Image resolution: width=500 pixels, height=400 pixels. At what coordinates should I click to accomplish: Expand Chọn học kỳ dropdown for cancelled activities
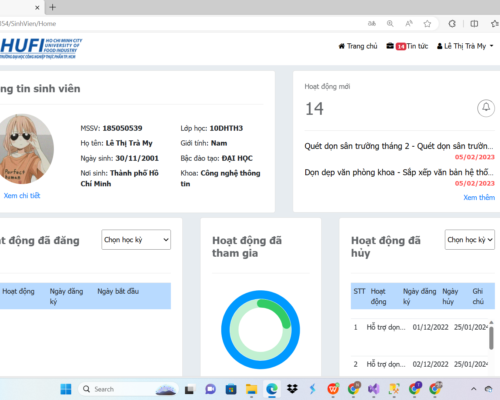(470, 239)
